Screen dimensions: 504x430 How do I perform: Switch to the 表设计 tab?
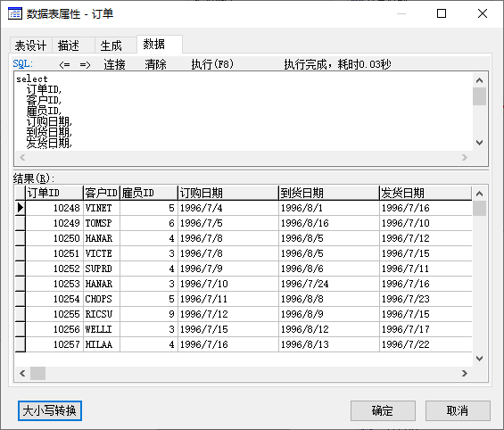[31, 45]
